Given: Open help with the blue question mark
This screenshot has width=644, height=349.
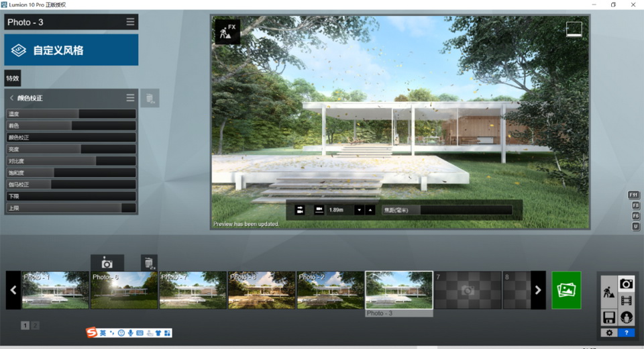Looking at the screenshot, I should [x=626, y=332].
